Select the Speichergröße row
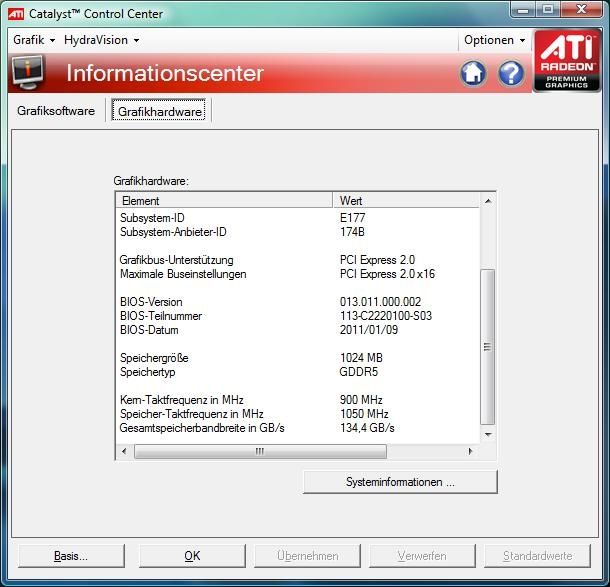This screenshot has width=610, height=587. pyautogui.click(x=298, y=358)
